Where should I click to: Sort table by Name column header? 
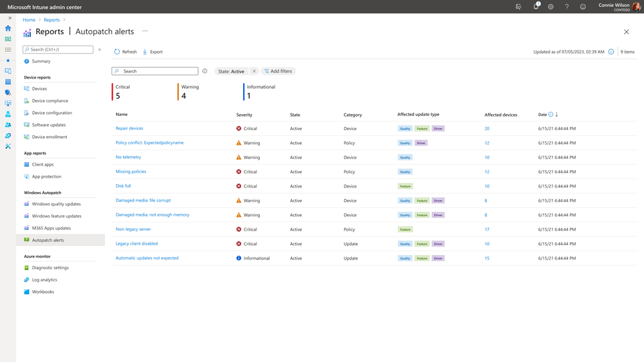[122, 115]
